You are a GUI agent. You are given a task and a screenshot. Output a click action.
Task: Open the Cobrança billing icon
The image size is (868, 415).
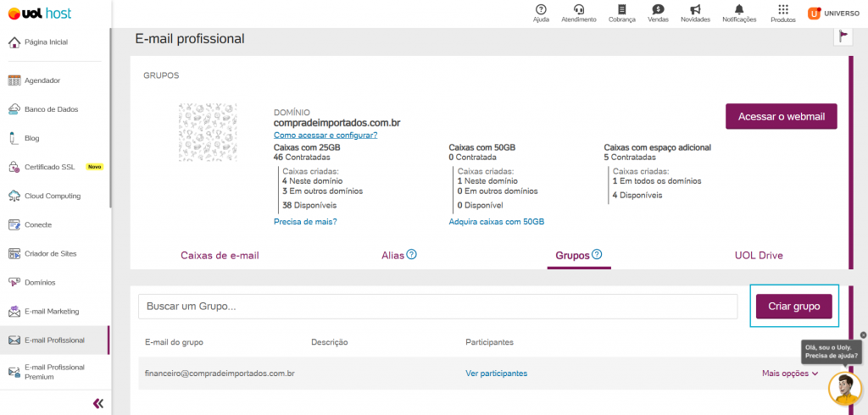(622, 9)
